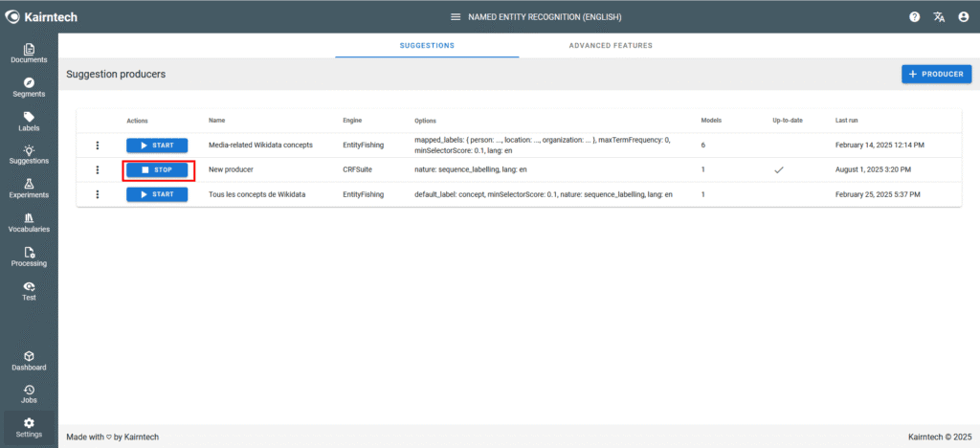Click the February 14, 2025 12:14 PM date

(880, 145)
